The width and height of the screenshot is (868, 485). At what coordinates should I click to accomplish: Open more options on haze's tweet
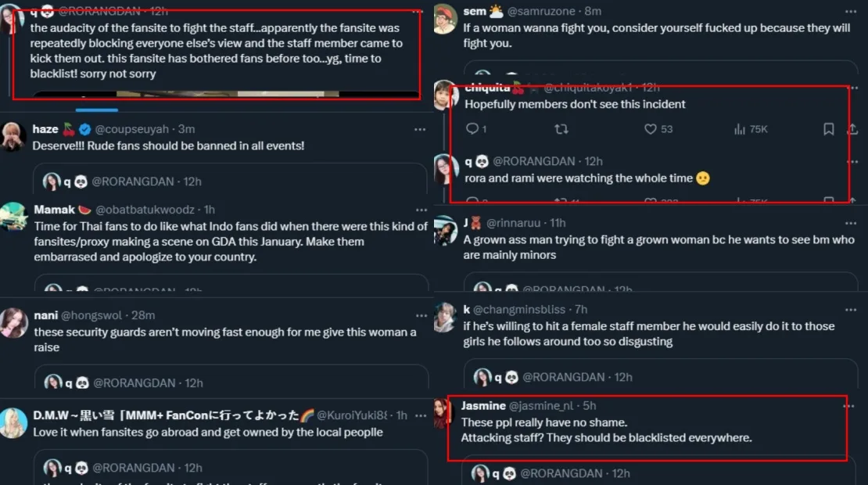point(422,129)
